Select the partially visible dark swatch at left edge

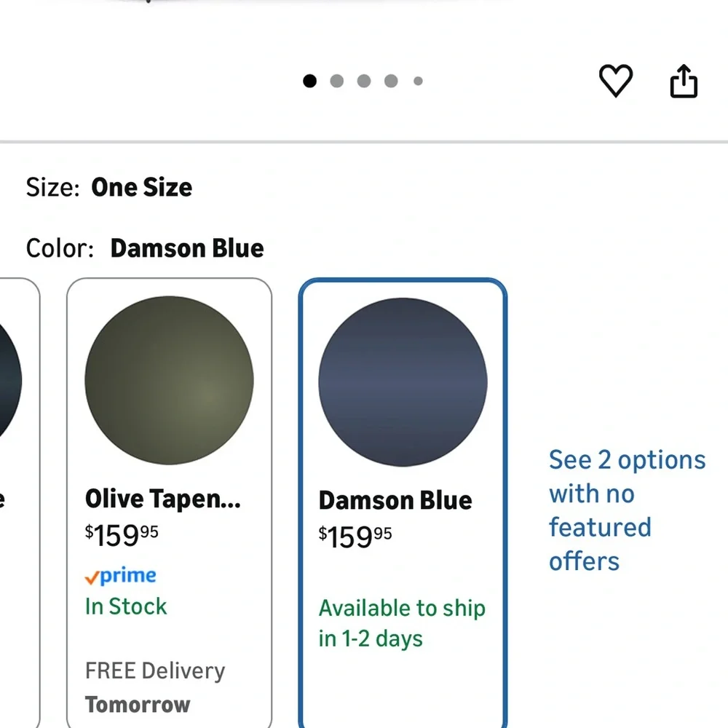pyautogui.click(x=9, y=380)
